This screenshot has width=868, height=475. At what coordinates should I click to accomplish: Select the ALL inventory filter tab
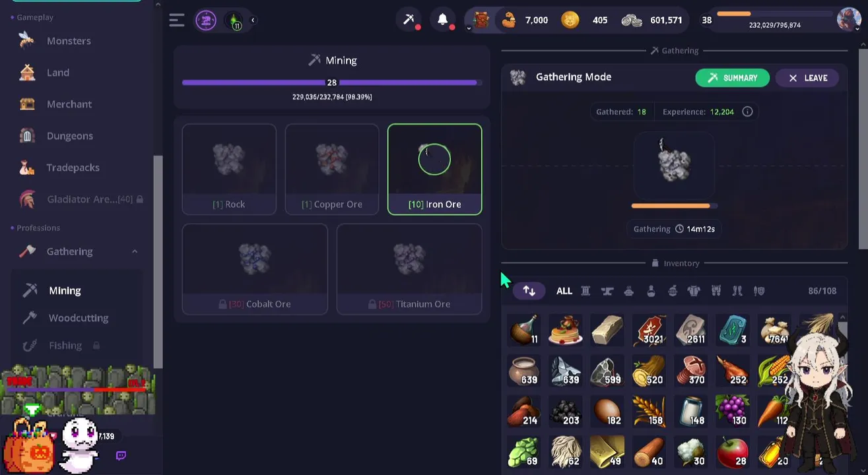[564, 291]
